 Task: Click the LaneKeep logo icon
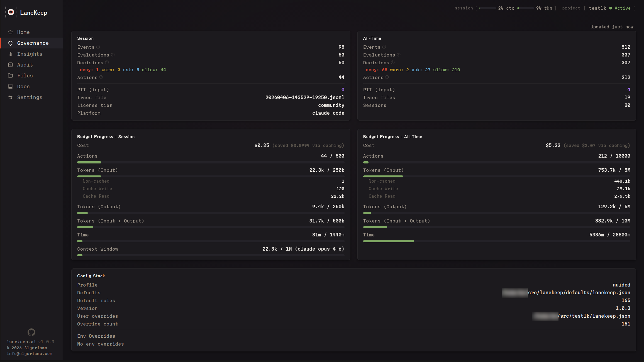11,12
